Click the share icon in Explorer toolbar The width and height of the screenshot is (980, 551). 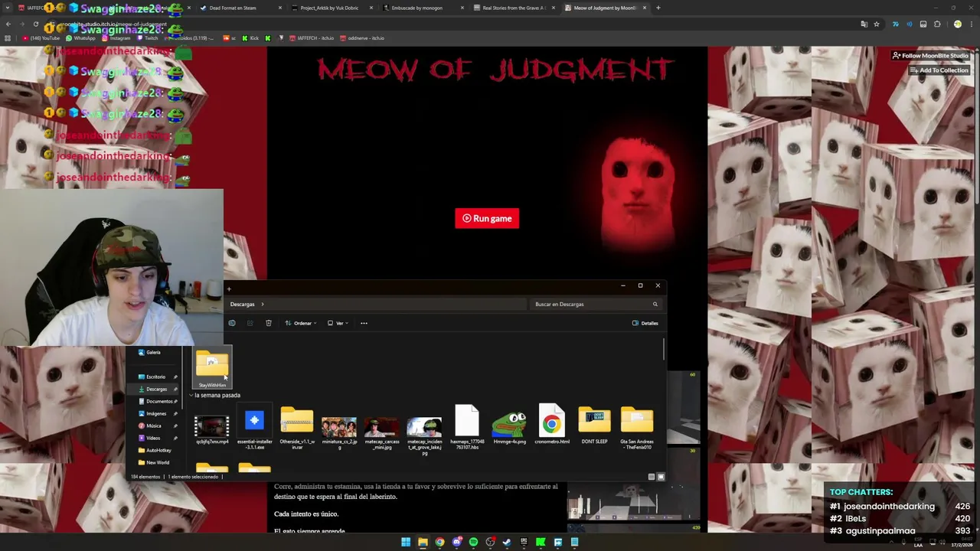coord(250,323)
